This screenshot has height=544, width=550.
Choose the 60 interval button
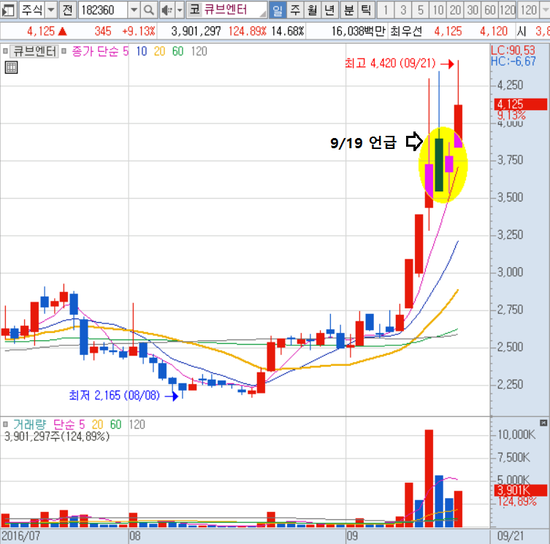click(x=490, y=10)
